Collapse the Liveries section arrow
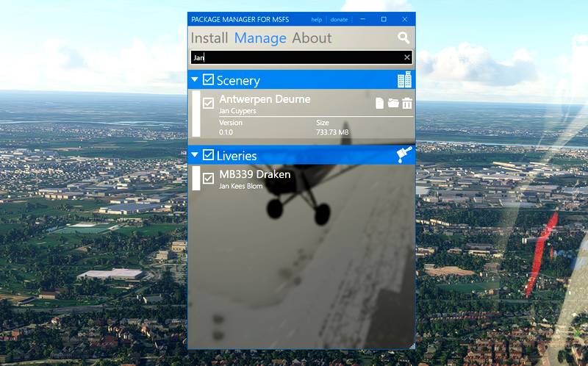Screen dimensions: 588x366 pos(195,155)
